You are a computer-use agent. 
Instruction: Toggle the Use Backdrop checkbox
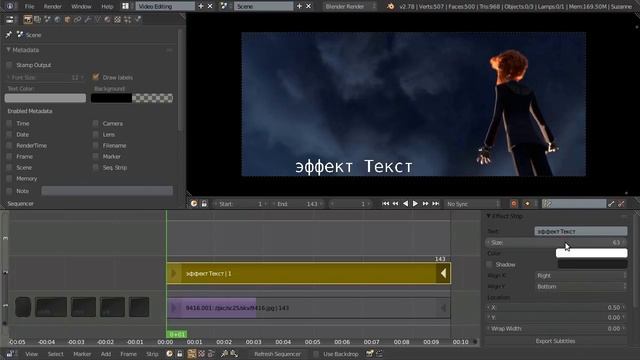316,354
